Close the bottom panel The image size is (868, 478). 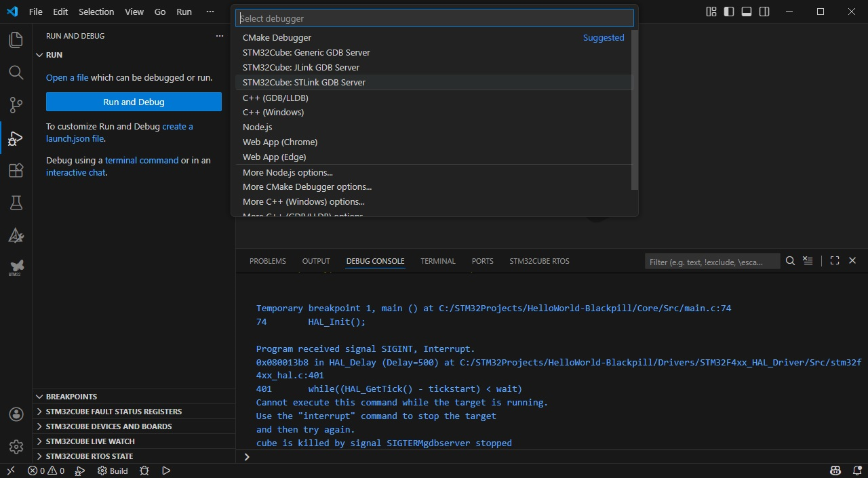click(x=853, y=260)
